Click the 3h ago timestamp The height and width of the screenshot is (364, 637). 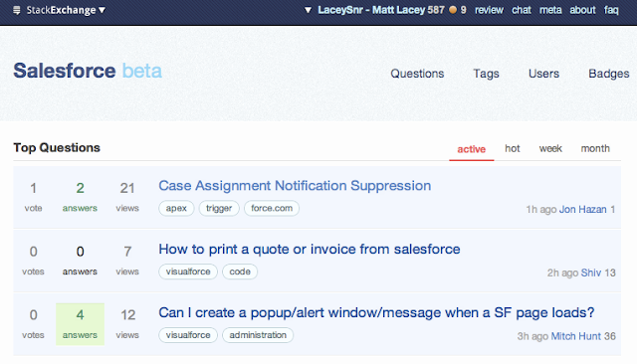click(x=532, y=336)
